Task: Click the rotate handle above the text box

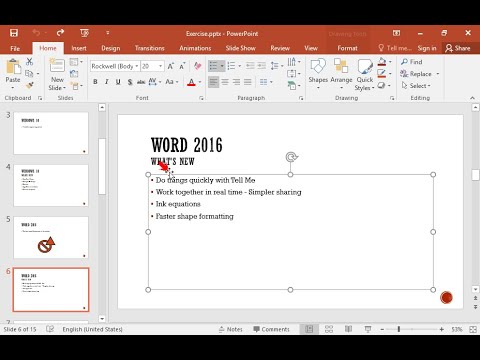Action: click(x=291, y=157)
